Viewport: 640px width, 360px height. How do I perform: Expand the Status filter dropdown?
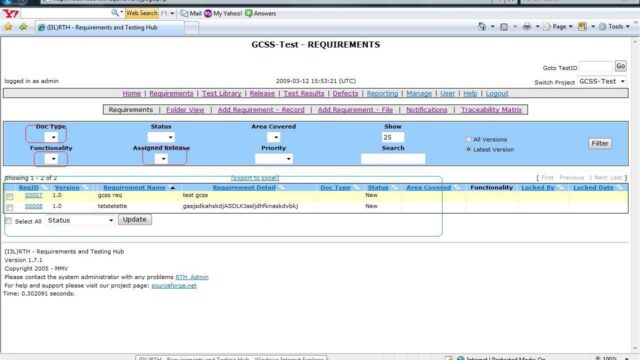tap(161, 137)
